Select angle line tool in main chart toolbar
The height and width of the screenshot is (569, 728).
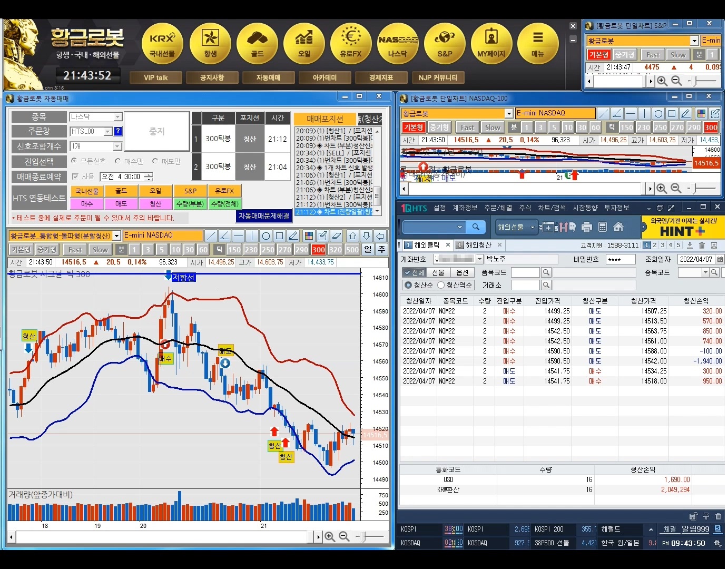point(225,236)
